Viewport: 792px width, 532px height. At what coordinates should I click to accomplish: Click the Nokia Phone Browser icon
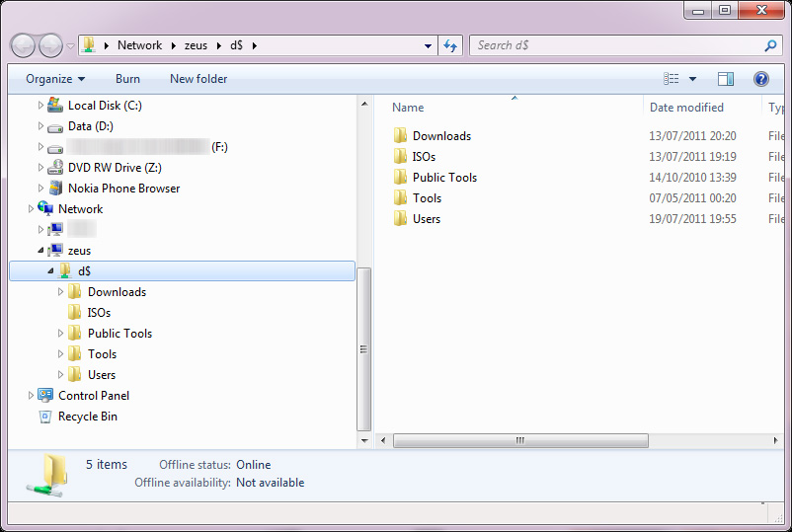tap(55, 188)
